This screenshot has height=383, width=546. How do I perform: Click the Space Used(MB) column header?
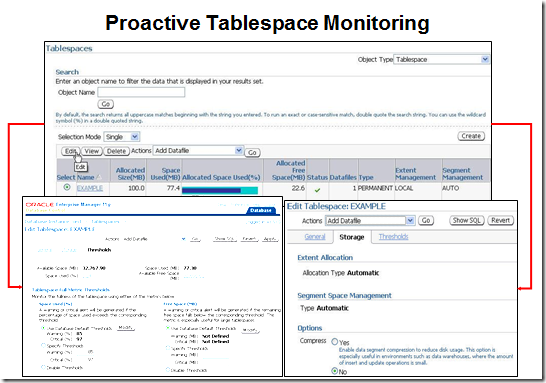pos(165,174)
